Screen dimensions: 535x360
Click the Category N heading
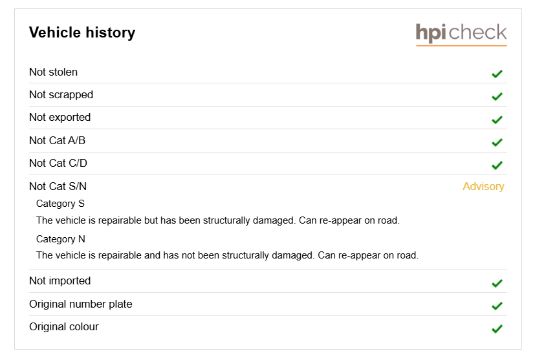click(60, 239)
